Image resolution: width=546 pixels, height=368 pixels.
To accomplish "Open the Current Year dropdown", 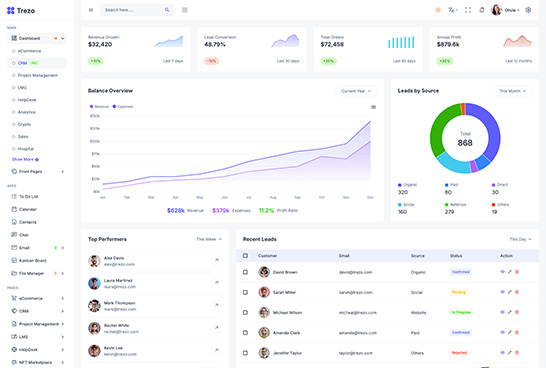I will pyautogui.click(x=356, y=91).
